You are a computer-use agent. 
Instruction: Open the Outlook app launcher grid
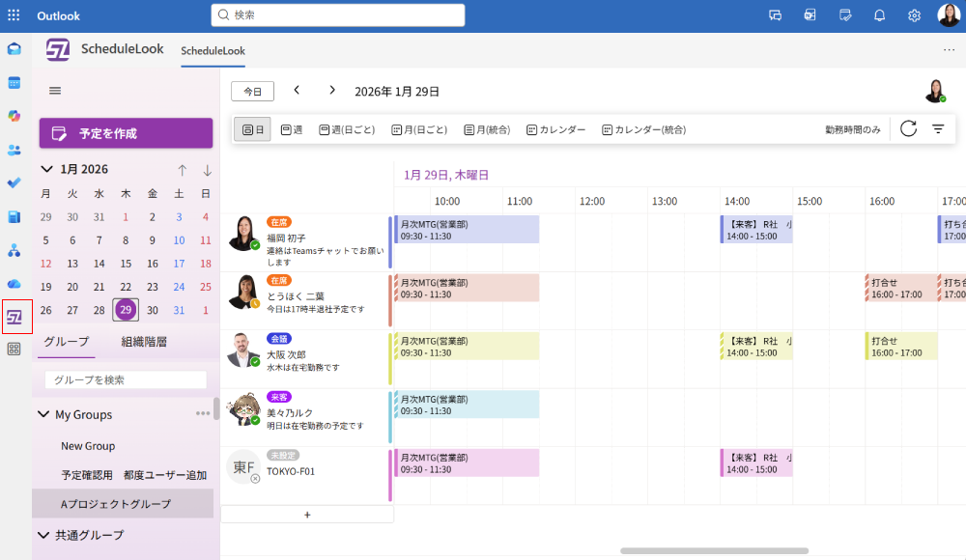pyautogui.click(x=14, y=15)
